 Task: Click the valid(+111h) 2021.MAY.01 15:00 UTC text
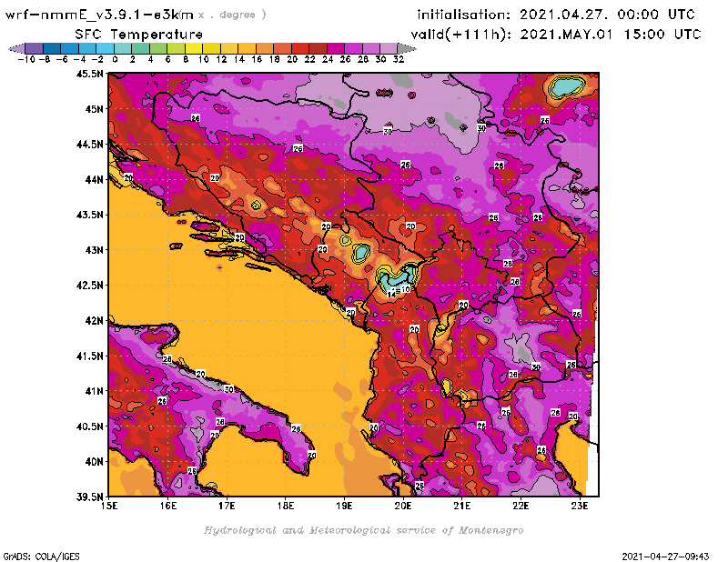tap(556, 35)
